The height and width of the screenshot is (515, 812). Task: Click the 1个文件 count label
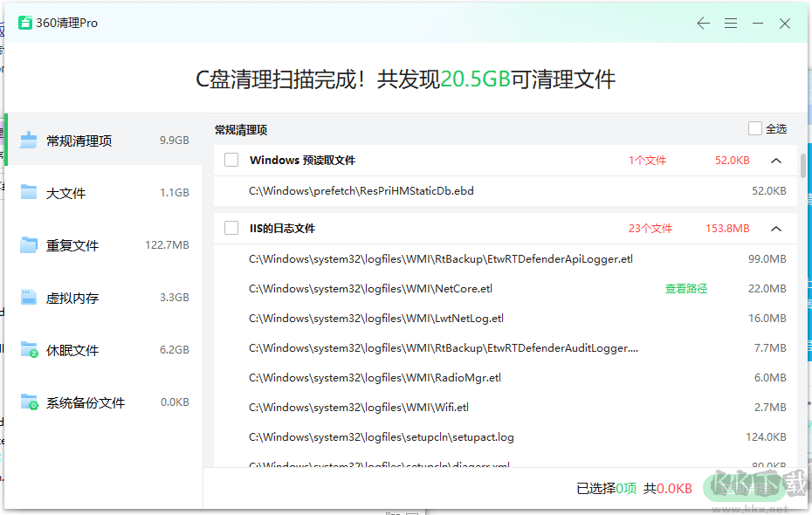tap(647, 161)
